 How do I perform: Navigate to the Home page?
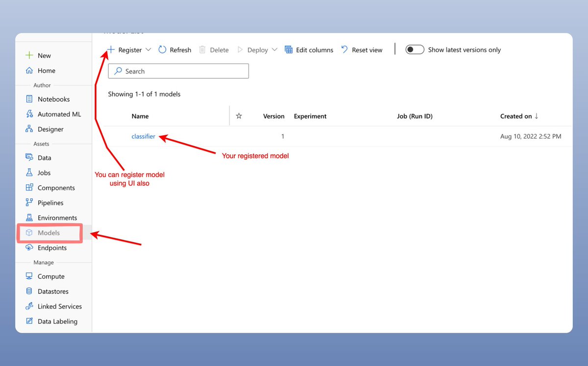46,71
